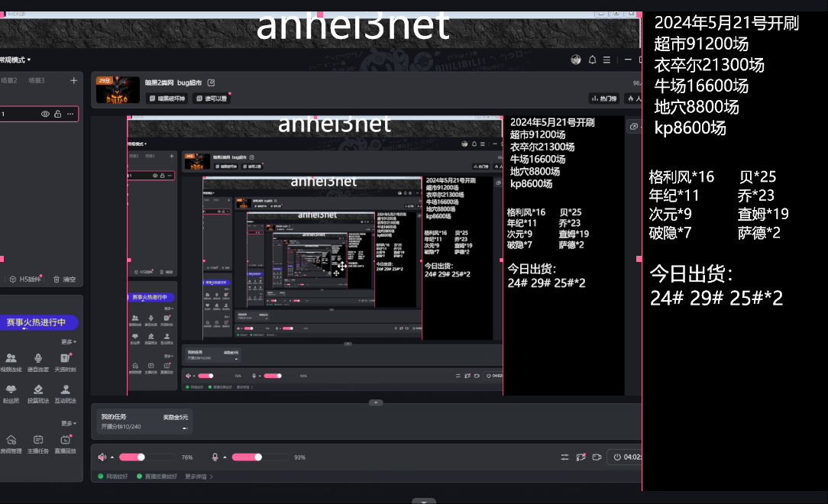Open the H5插件 plugin panel
Viewport: 828px width, 504px height.
coord(25,279)
